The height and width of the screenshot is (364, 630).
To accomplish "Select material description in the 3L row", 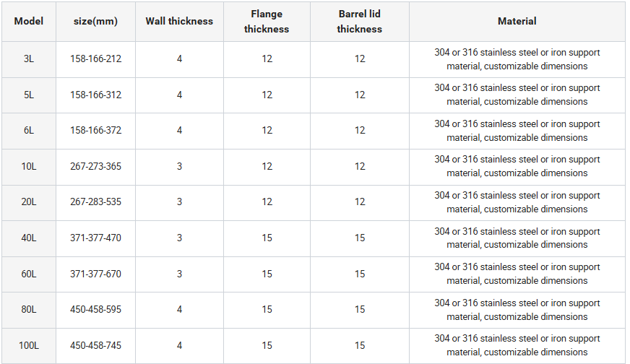I will (517, 59).
